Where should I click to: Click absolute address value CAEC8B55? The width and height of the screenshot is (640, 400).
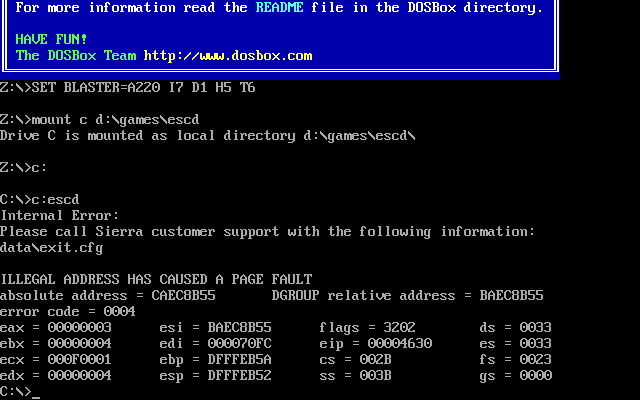pos(184,296)
